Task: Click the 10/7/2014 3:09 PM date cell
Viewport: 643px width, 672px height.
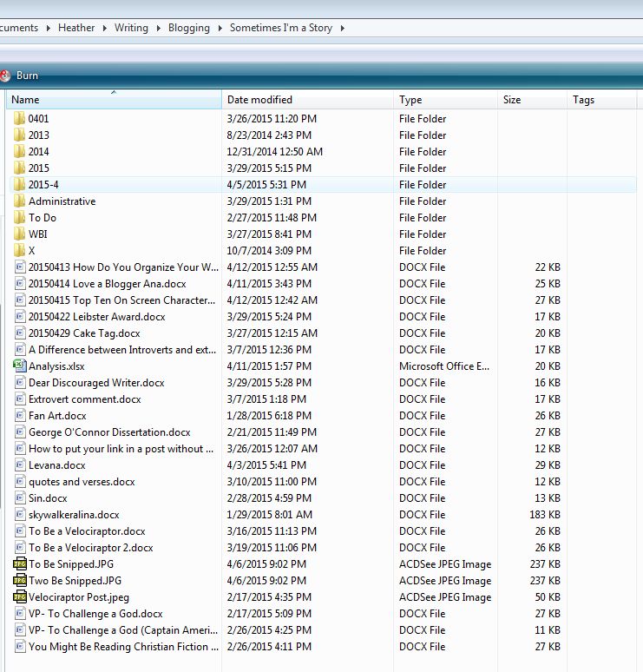Action: [269, 251]
